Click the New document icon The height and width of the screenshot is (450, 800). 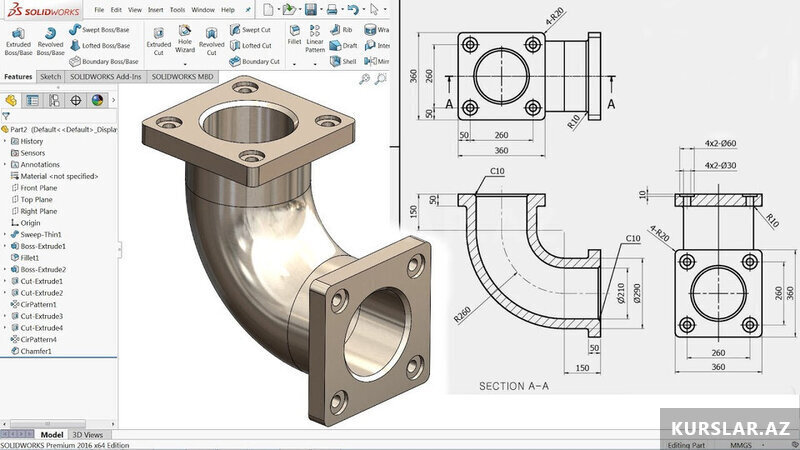point(268,9)
